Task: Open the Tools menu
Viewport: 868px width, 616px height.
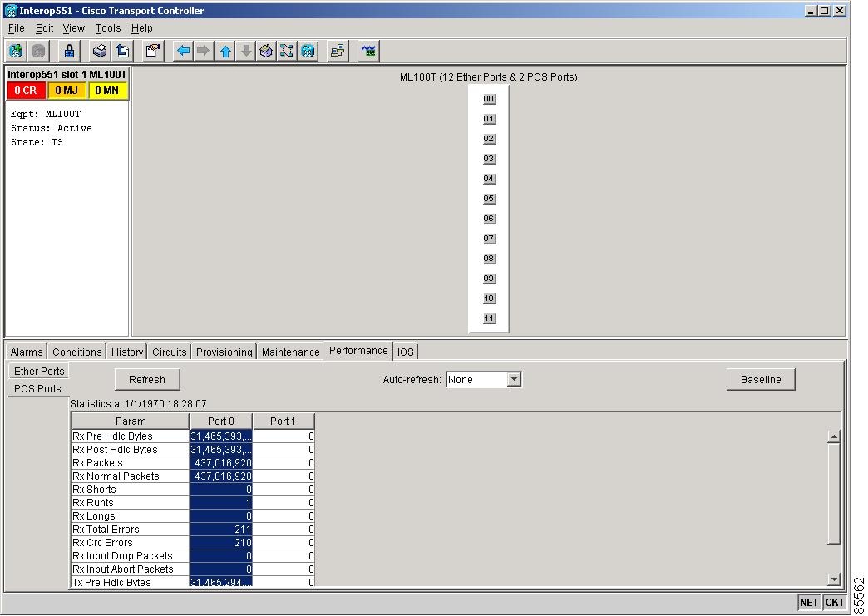Action: [x=108, y=27]
